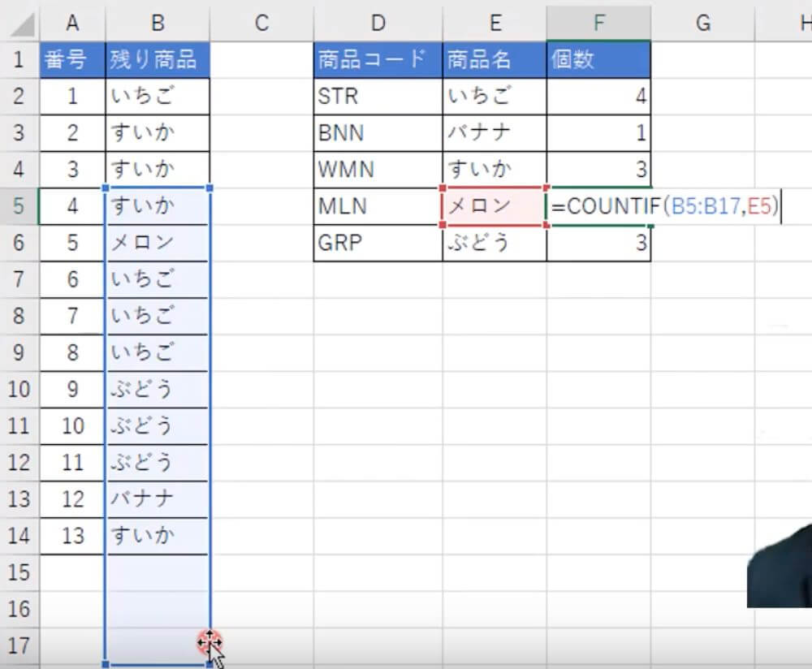Click いちご in cell B8

click(x=158, y=317)
